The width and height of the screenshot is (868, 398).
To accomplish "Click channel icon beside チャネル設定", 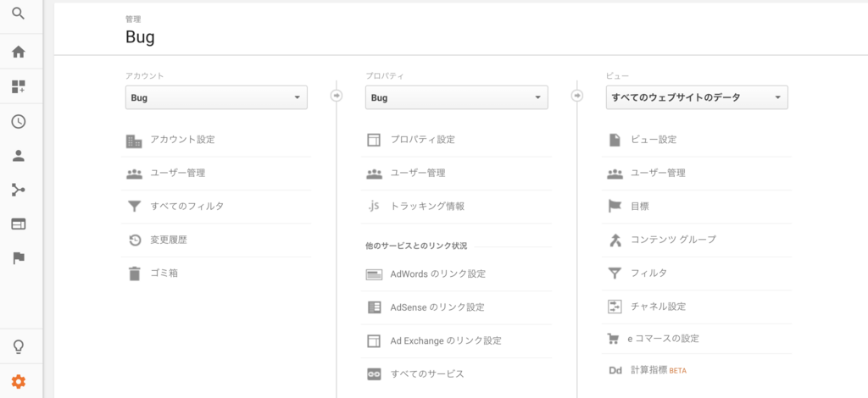I will (x=615, y=307).
